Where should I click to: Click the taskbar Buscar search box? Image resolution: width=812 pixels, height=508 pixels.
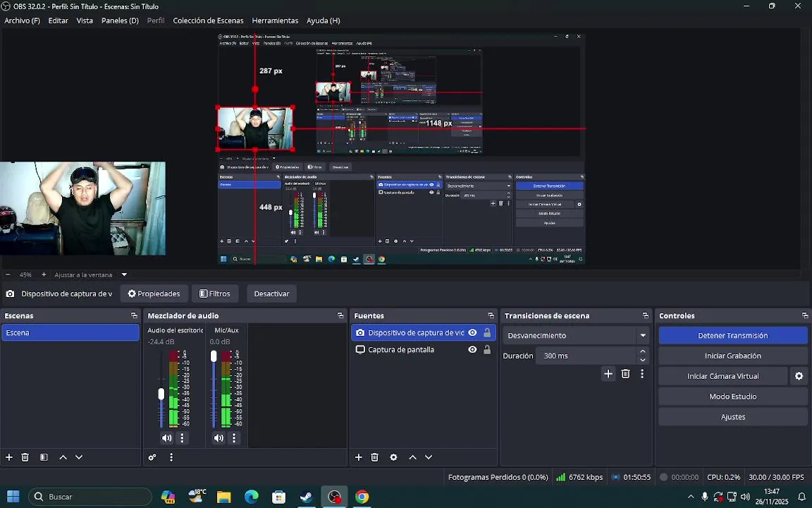[90, 497]
